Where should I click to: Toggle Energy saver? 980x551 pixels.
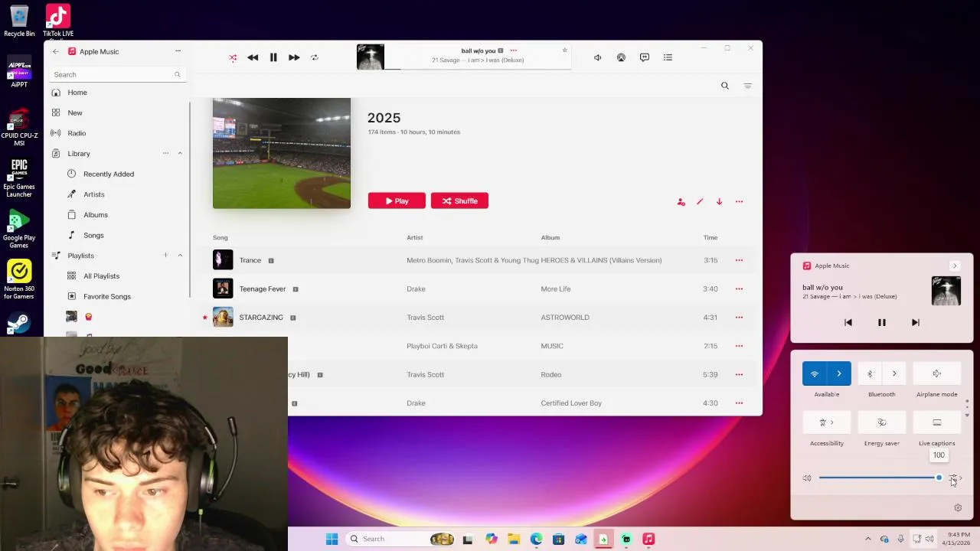[882, 422]
